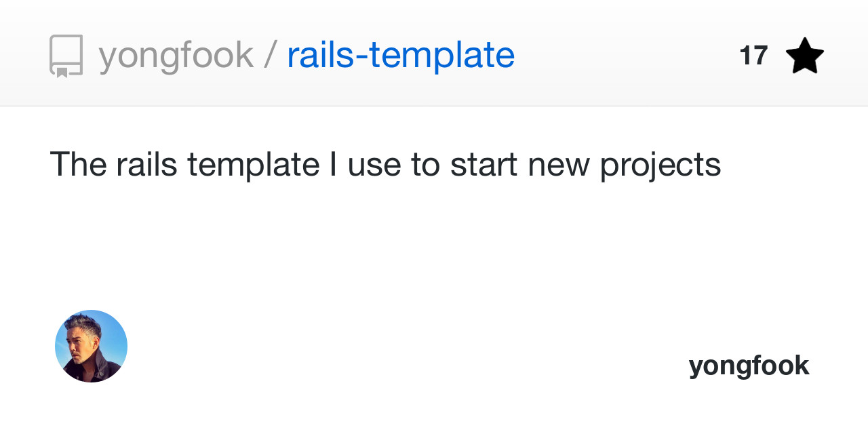Click the word "template" in the description
The height and width of the screenshot is (434, 868).
(253, 164)
